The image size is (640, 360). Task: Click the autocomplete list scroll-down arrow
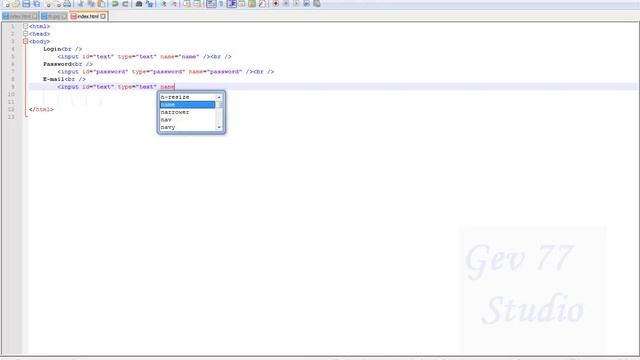tap(219, 127)
